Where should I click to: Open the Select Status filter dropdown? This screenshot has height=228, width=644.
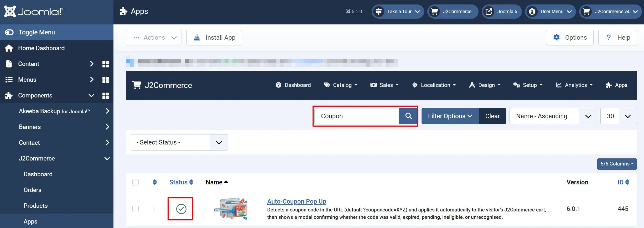pyautogui.click(x=179, y=142)
